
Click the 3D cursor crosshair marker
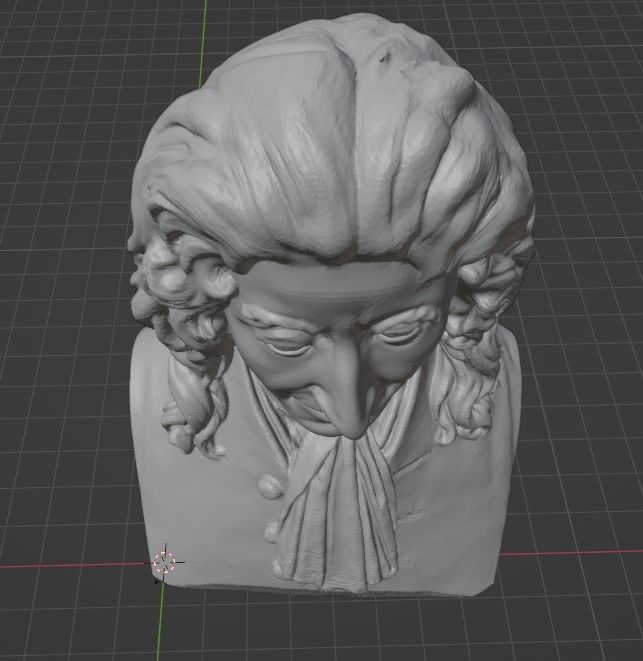coord(164,562)
